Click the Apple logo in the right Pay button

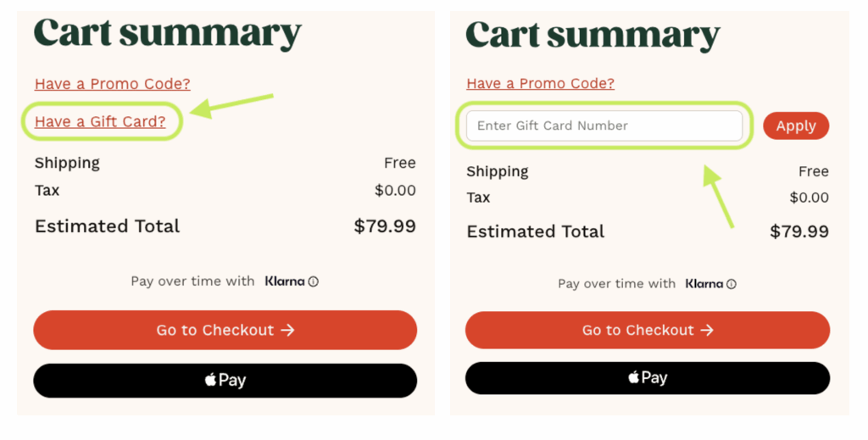tap(634, 377)
